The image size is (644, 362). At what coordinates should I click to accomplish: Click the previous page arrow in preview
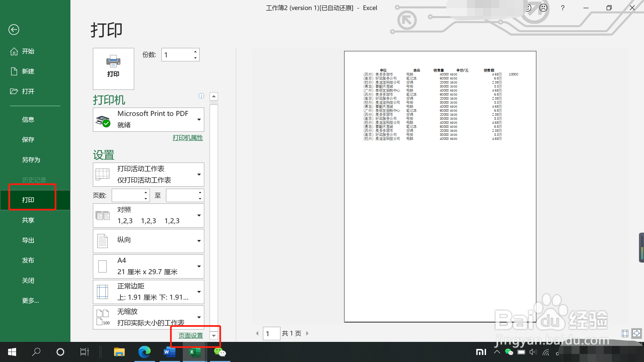257,333
